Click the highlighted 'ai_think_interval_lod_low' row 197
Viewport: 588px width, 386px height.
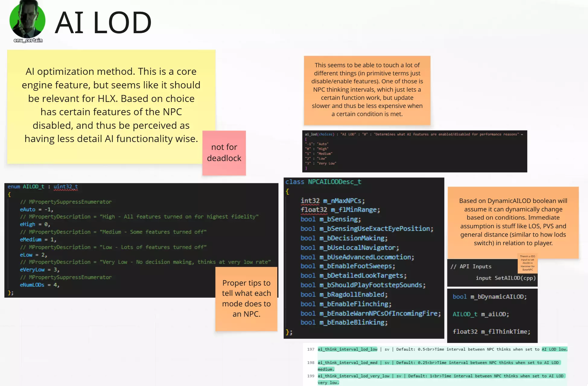coord(443,349)
